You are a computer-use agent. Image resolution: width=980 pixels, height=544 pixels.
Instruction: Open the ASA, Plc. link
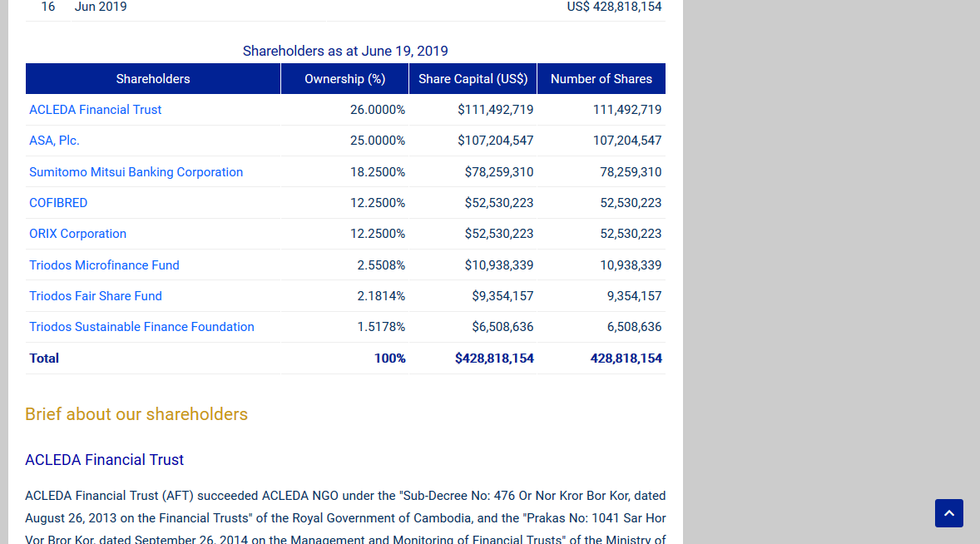coord(54,141)
